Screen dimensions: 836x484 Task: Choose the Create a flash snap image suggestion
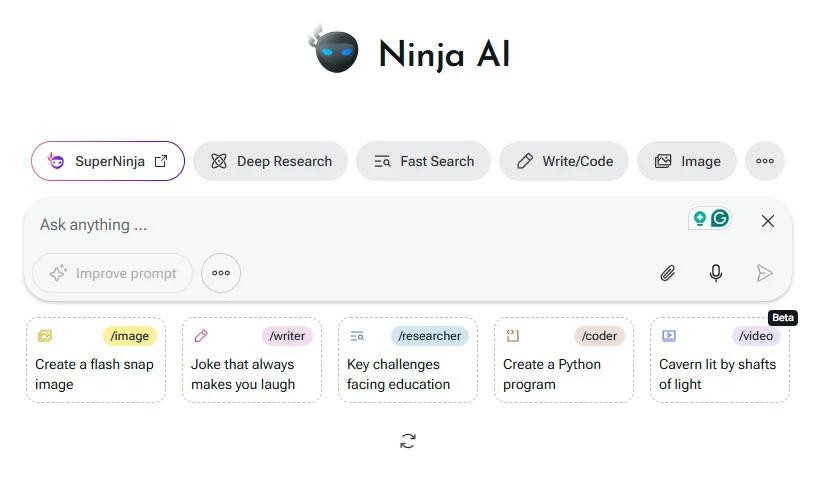[x=96, y=360]
